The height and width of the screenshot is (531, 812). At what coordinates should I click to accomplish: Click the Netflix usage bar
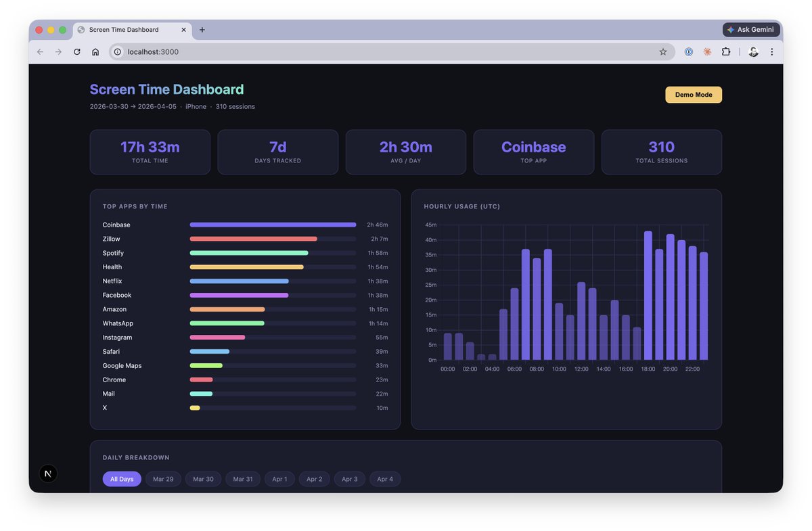click(x=240, y=281)
